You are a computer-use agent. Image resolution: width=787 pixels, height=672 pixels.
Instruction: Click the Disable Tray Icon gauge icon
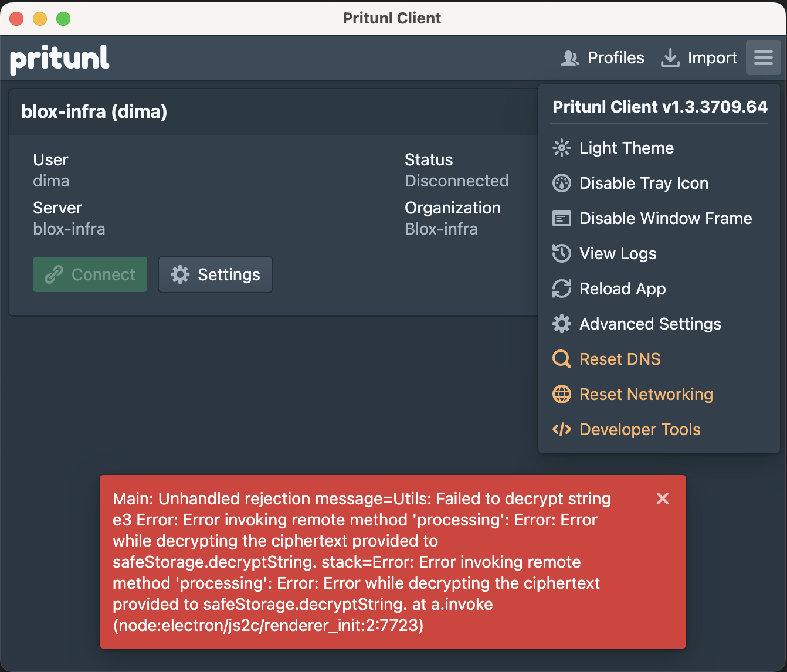click(x=562, y=183)
